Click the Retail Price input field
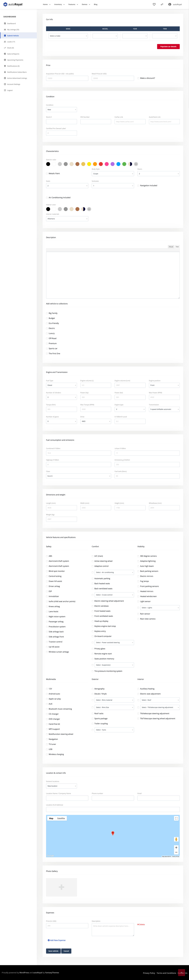The width and height of the screenshot is (189, 980). tap(113, 78)
